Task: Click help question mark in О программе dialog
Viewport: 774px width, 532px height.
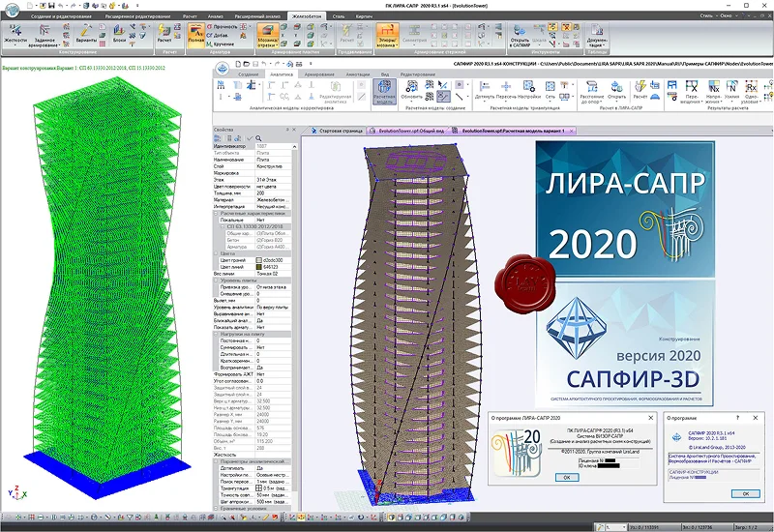Action: pyautogui.click(x=737, y=418)
